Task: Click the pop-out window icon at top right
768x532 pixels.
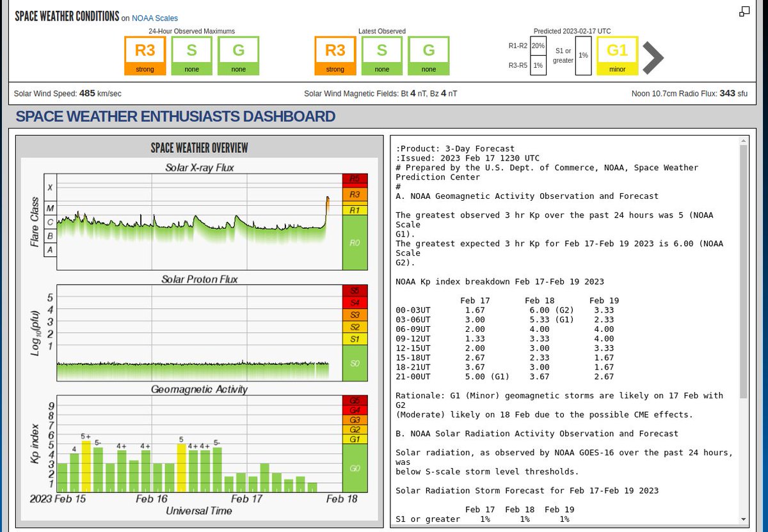Action: click(x=744, y=12)
